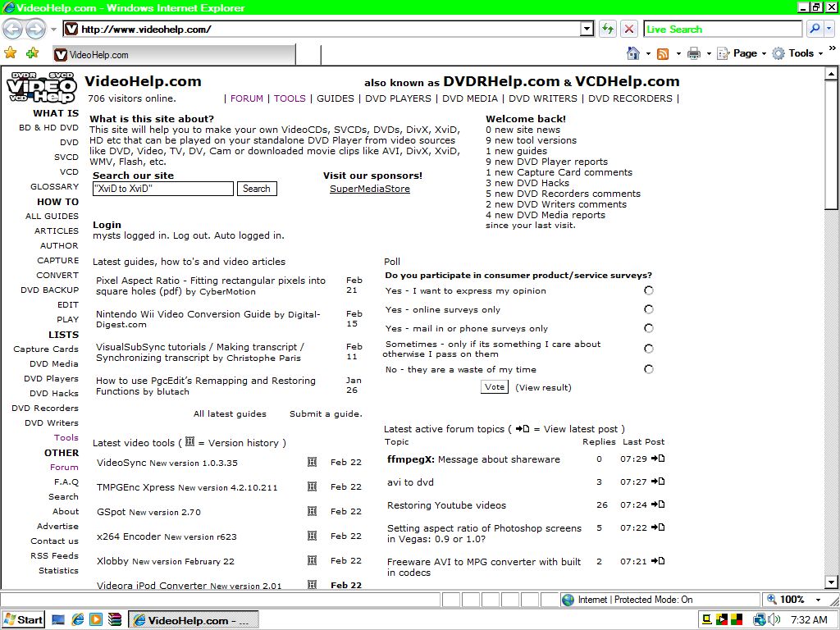Open the search provider dropdown arrow
This screenshot has width=840, height=630.
point(830,29)
